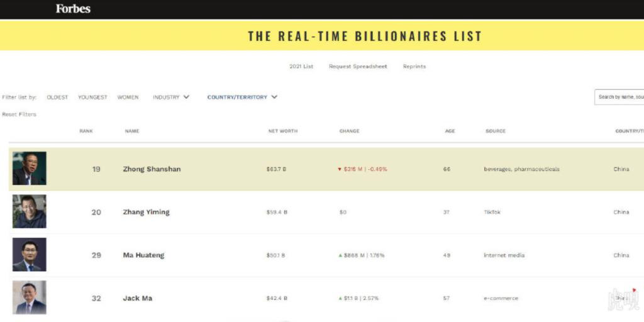Screen dimensions: 644x322
Task: Open Ma Huateng's profile photo
Action: [29, 255]
